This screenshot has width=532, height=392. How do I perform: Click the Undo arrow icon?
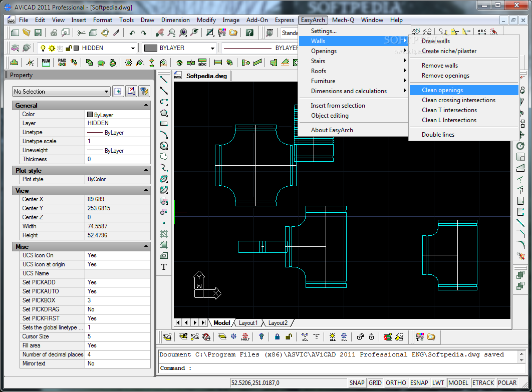click(x=132, y=33)
